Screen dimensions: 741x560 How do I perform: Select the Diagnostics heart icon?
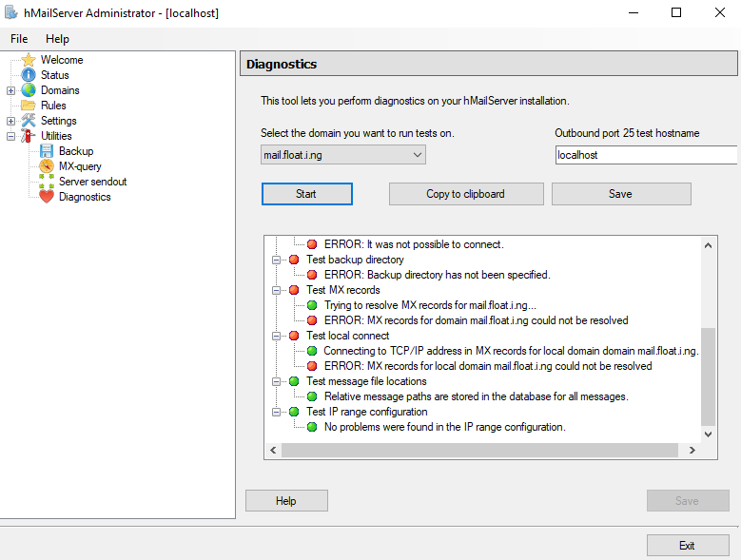pos(47,197)
